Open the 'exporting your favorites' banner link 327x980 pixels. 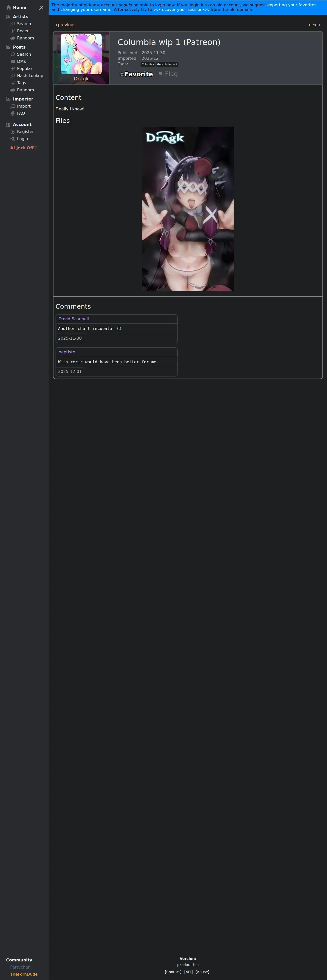click(292, 5)
